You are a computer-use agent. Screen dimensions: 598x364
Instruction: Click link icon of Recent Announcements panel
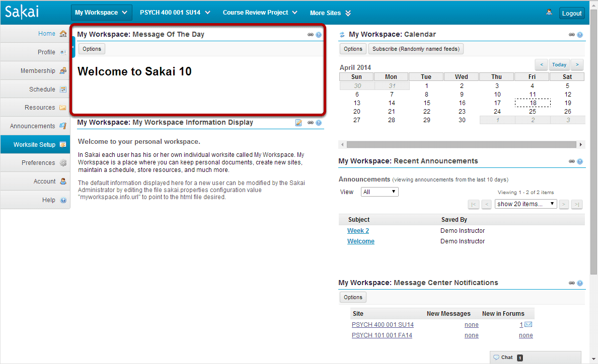pos(572,161)
